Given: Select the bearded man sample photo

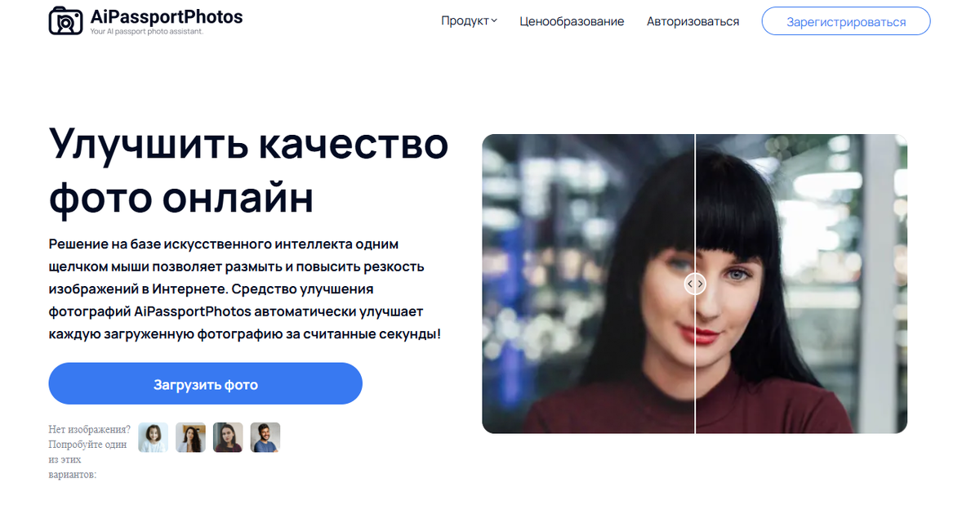Looking at the screenshot, I should (x=265, y=437).
